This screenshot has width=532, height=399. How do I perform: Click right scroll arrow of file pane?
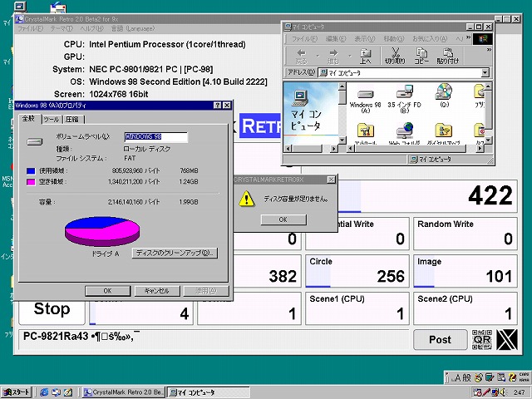tap(480, 149)
